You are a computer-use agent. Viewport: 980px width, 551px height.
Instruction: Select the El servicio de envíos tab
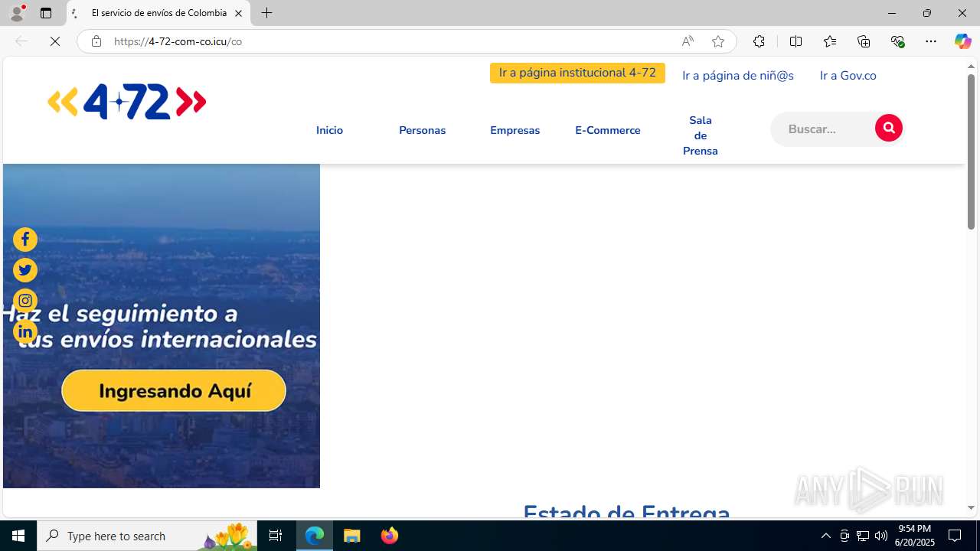tap(158, 13)
